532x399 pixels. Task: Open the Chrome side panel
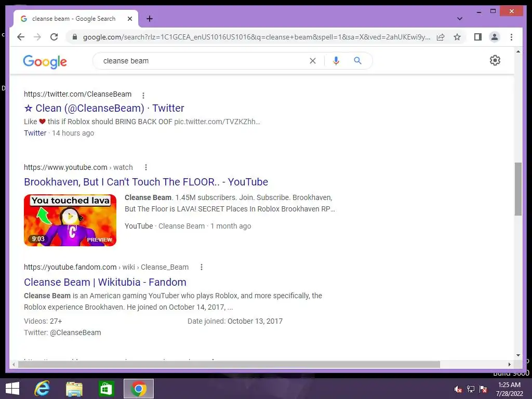pos(478,37)
